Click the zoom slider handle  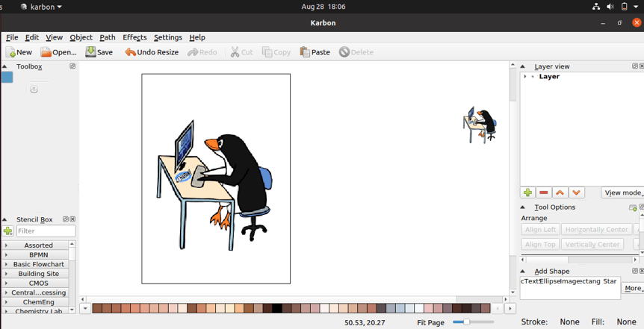pos(466,322)
